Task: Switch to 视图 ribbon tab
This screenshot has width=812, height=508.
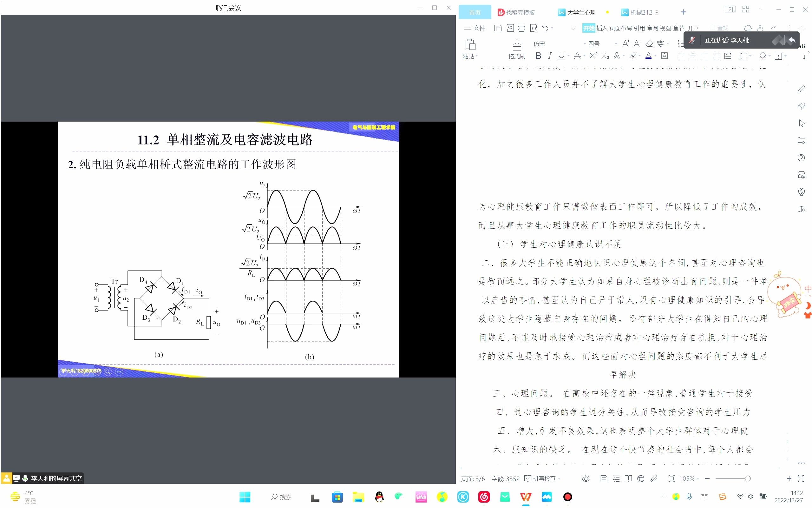Action: click(665, 28)
